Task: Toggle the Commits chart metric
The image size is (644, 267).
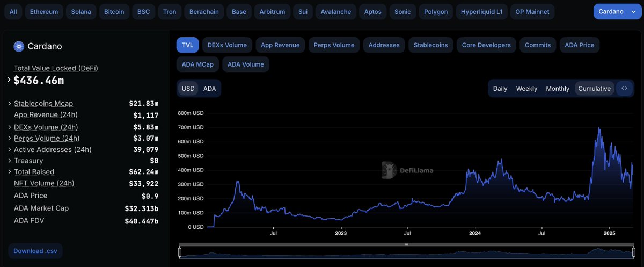Action: click(x=538, y=45)
